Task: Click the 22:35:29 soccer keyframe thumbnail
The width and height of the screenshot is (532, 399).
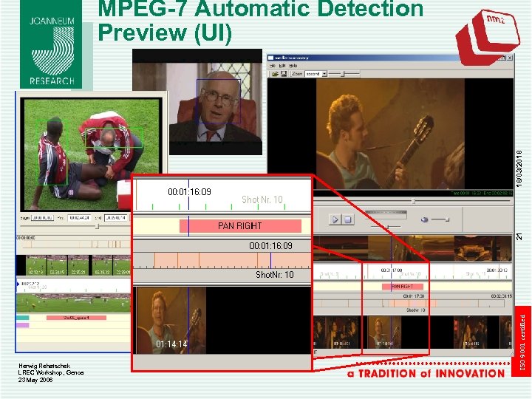Action: tap(78, 265)
